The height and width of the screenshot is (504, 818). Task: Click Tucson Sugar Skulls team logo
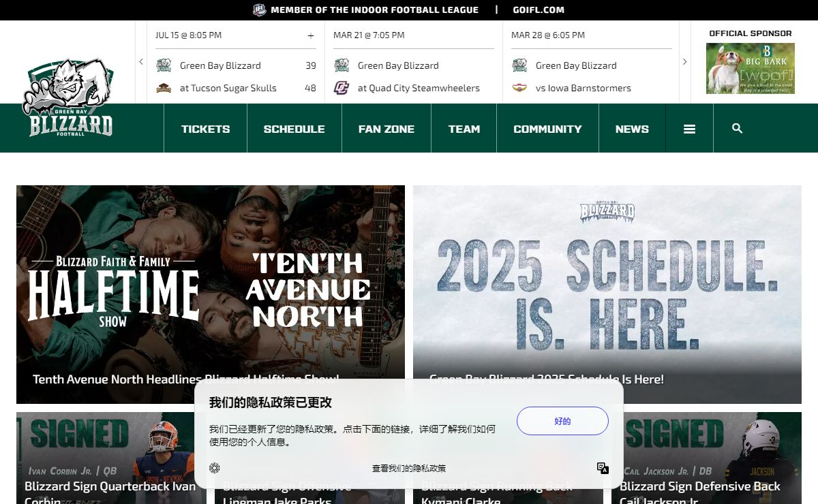[164, 88]
